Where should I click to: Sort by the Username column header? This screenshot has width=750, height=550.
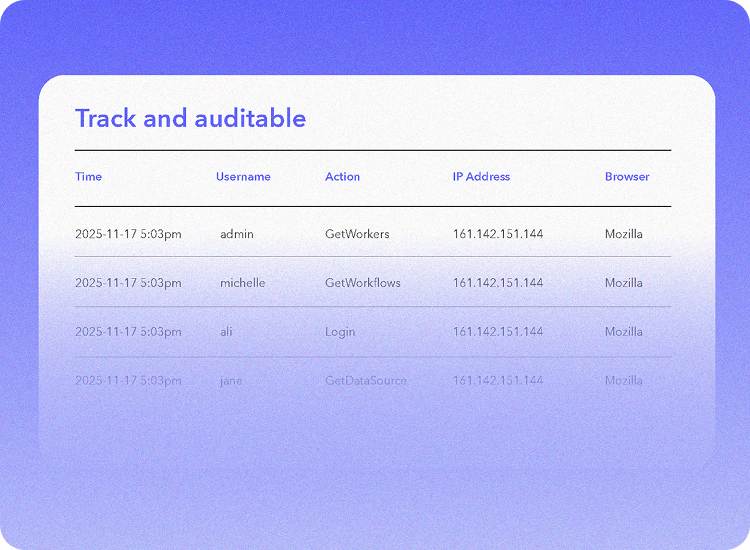[243, 177]
